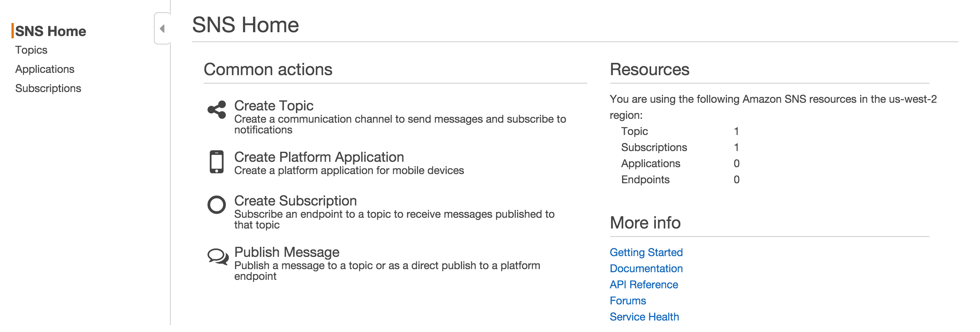Click 'Create a platform application for mobile devices'
This screenshot has height=332, width=980.
349,170
